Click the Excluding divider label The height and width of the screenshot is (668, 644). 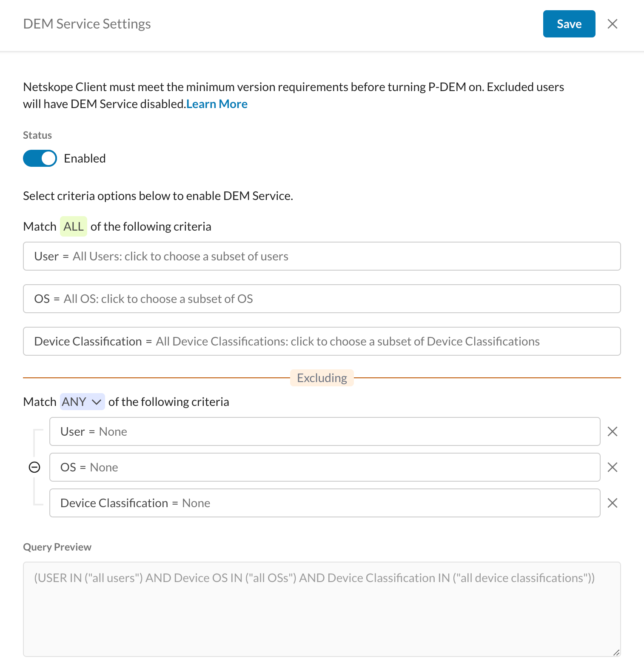point(322,378)
